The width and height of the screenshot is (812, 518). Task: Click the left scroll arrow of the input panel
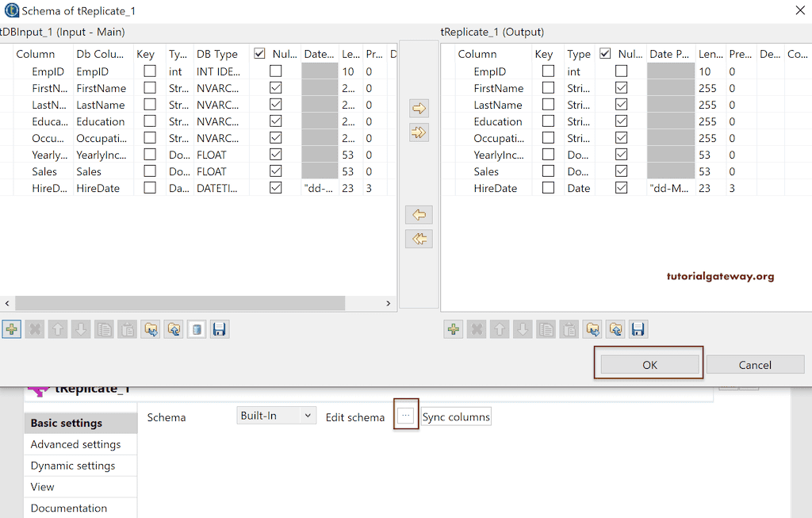pos(6,303)
